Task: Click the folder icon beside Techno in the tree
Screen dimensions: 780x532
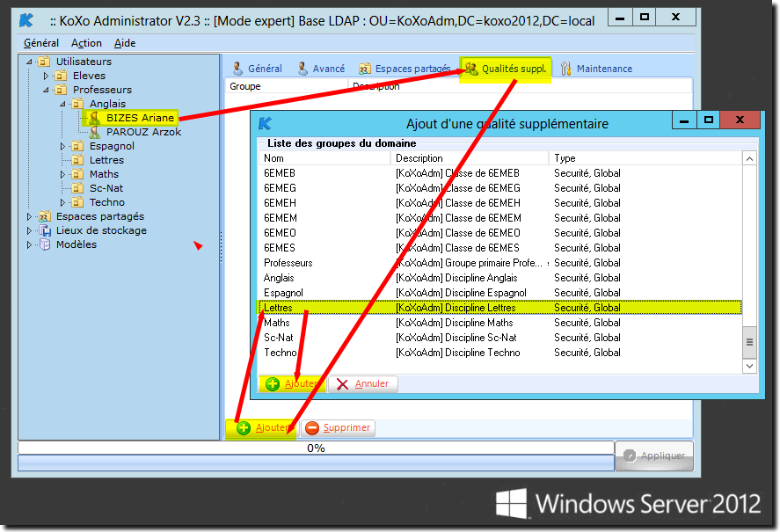Action: (77, 202)
